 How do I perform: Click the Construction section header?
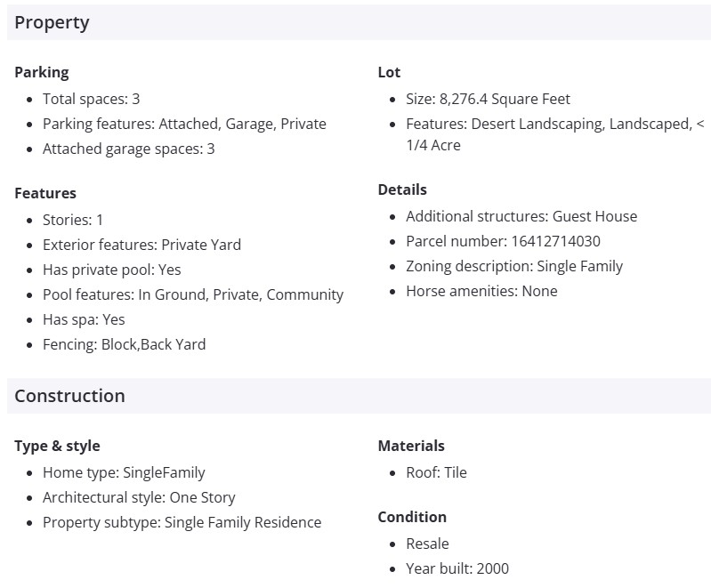coord(69,396)
